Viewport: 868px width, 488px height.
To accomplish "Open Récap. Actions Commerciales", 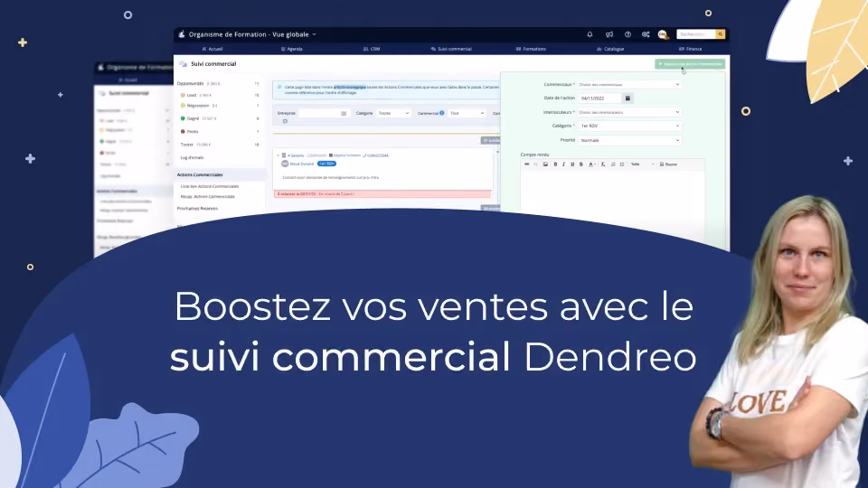I will tap(208, 197).
